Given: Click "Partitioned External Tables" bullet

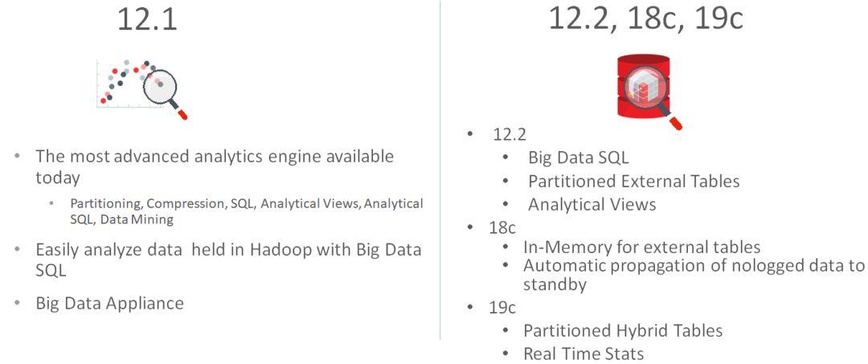Looking at the screenshot, I should [633, 181].
